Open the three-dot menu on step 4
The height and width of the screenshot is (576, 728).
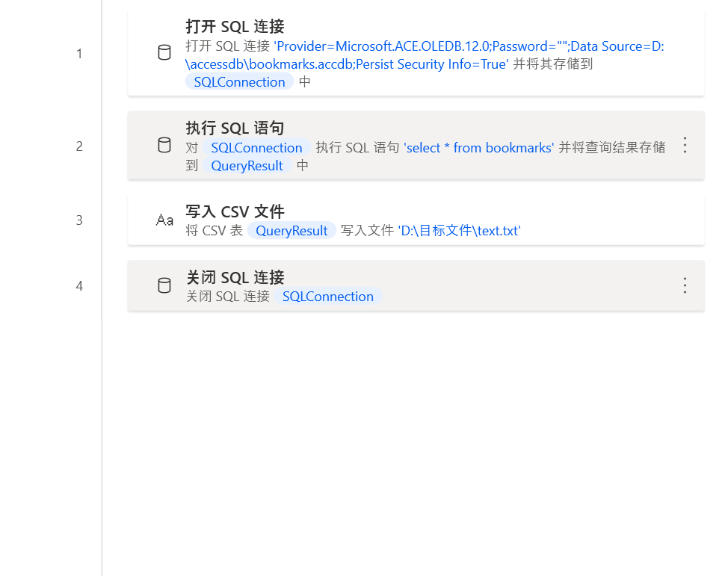tap(685, 285)
